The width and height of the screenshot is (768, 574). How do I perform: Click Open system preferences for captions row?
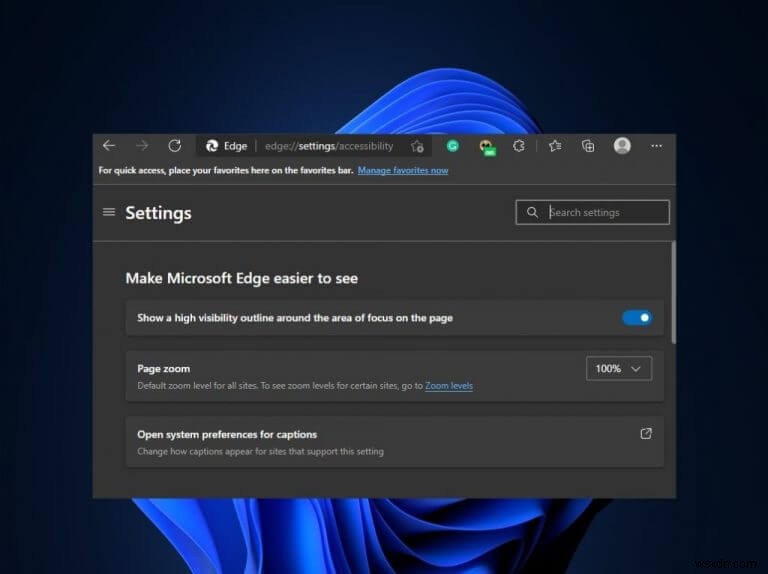pyautogui.click(x=395, y=442)
